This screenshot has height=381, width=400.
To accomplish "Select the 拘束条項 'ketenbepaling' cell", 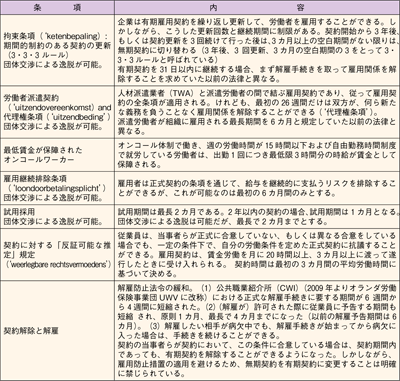I will point(57,50).
